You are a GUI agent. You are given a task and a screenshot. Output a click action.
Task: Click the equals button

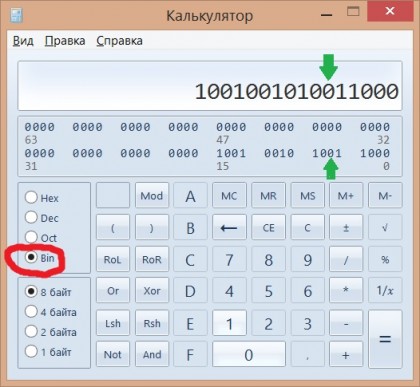click(x=385, y=339)
